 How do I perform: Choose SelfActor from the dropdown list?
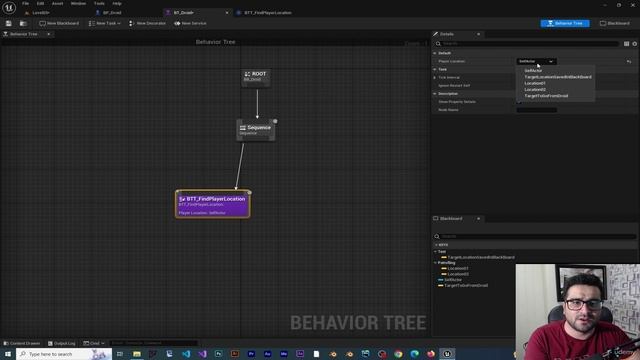pos(533,71)
